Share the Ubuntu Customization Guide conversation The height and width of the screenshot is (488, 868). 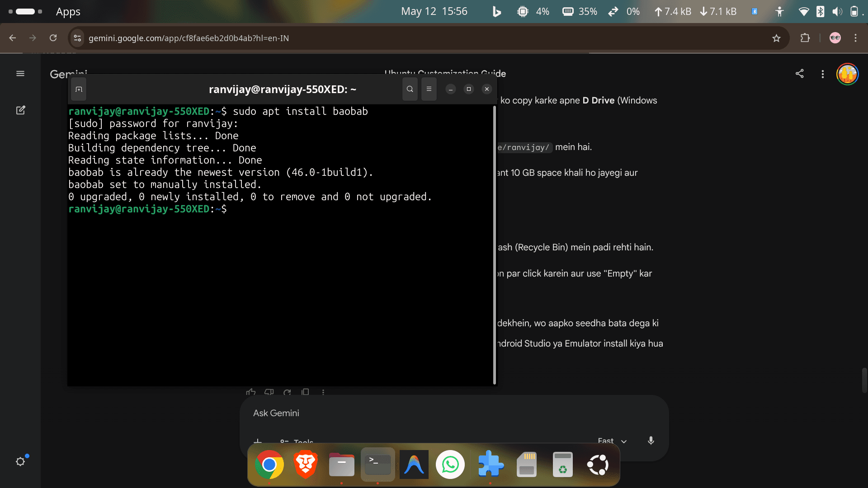(x=799, y=74)
